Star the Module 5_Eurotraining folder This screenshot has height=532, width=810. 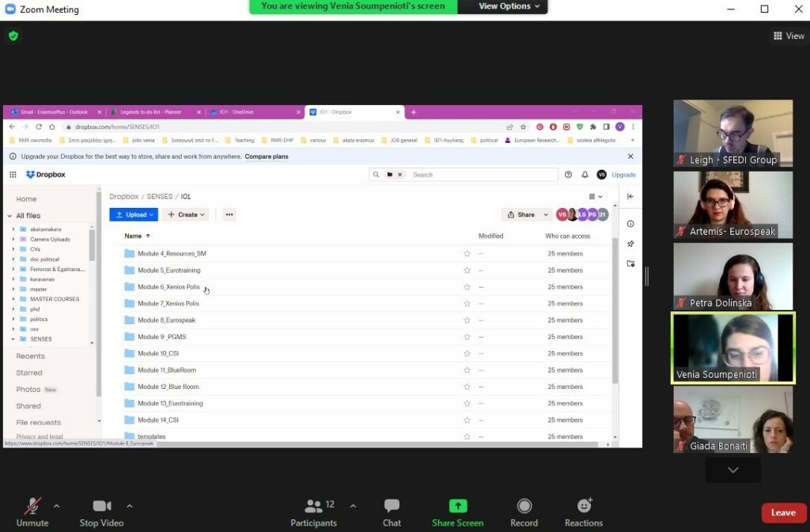(x=467, y=270)
